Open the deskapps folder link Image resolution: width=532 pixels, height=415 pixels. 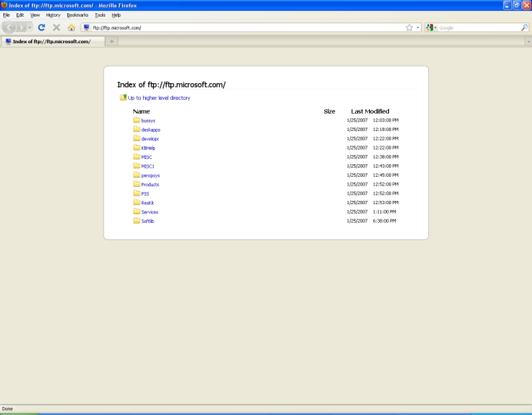click(x=151, y=130)
